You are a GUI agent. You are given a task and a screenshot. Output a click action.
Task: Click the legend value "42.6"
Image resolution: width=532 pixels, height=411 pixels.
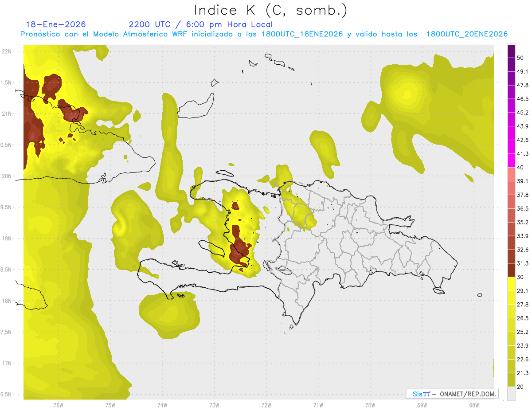523,140
